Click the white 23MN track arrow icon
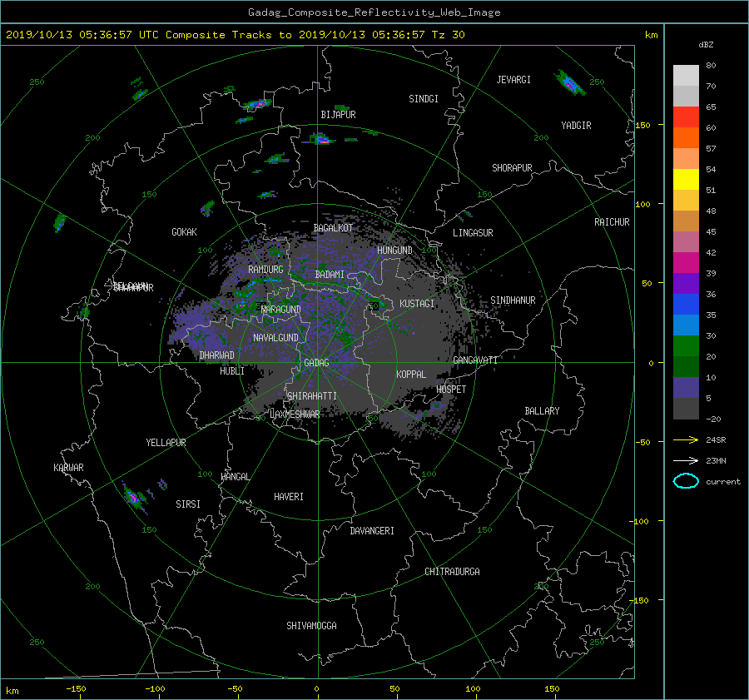 [686, 460]
